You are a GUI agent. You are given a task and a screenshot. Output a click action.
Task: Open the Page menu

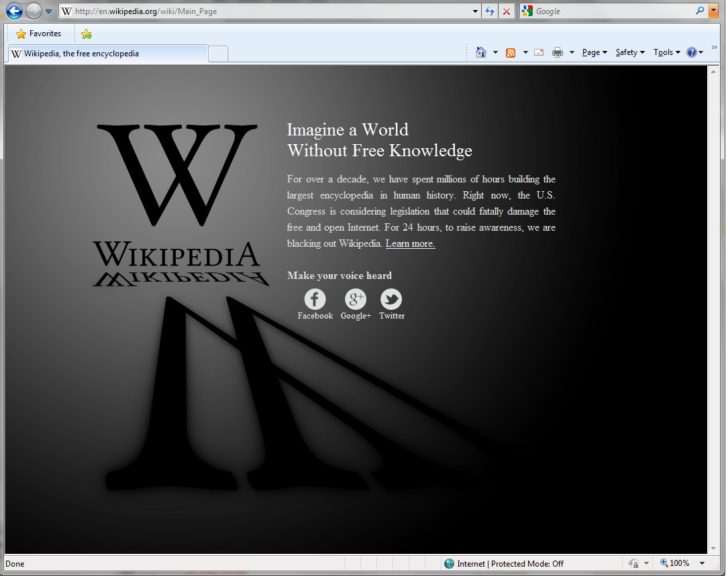tap(594, 52)
